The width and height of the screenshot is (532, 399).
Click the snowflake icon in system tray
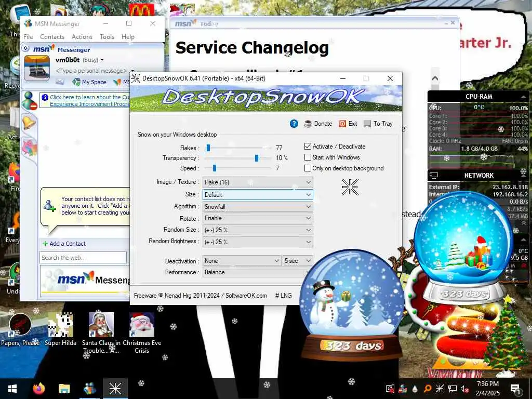[x=440, y=389]
